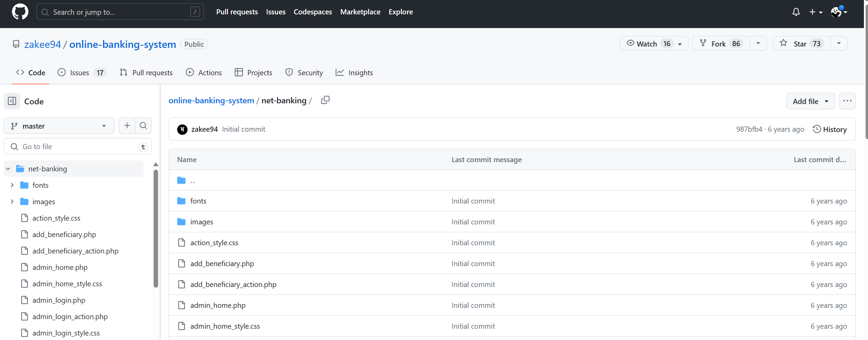Image resolution: width=868 pixels, height=340 pixels.
Task: Go to global Issues page
Action: (276, 12)
